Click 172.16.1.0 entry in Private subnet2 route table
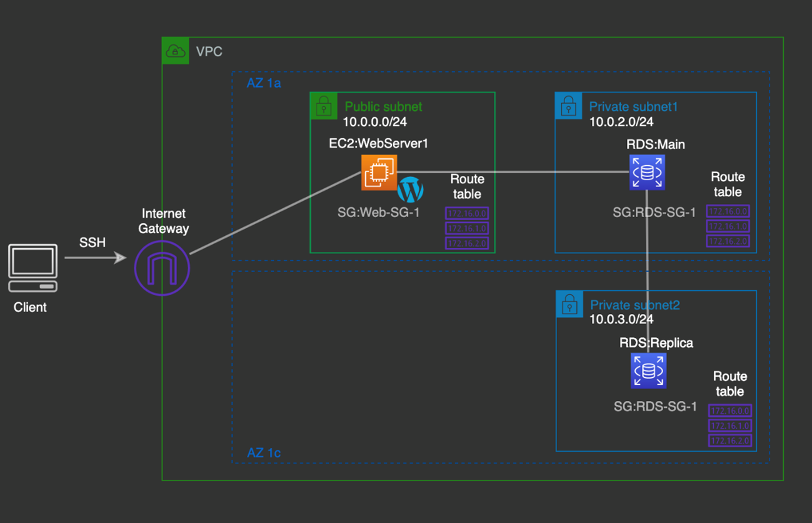Screen dimensions: 812x523 coord(729,426)
